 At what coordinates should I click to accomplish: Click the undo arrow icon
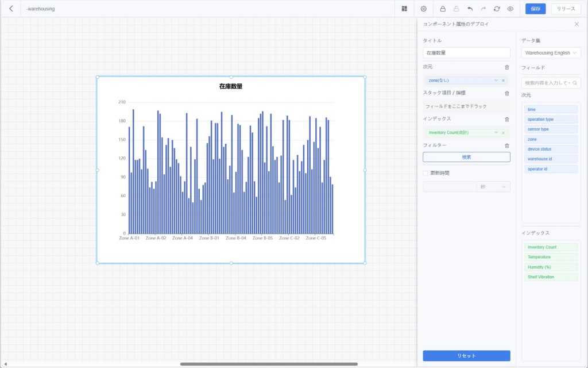tap(470, 9)
